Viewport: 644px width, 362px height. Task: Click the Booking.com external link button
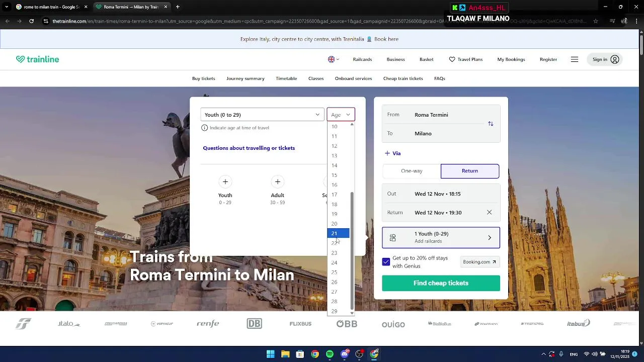coord(479,262)
